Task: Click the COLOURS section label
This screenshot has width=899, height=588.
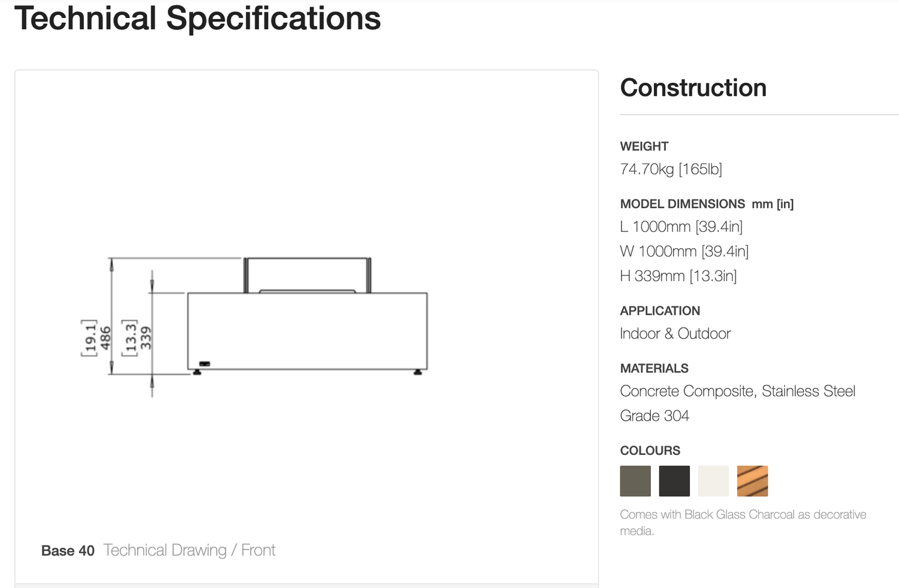Action: point(650,451)
